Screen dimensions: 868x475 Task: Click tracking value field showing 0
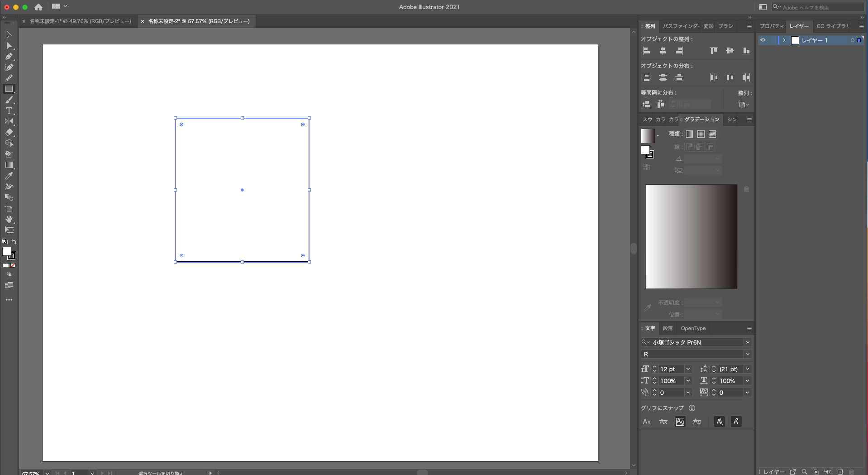pyautogui.click(x=730, y=393)
